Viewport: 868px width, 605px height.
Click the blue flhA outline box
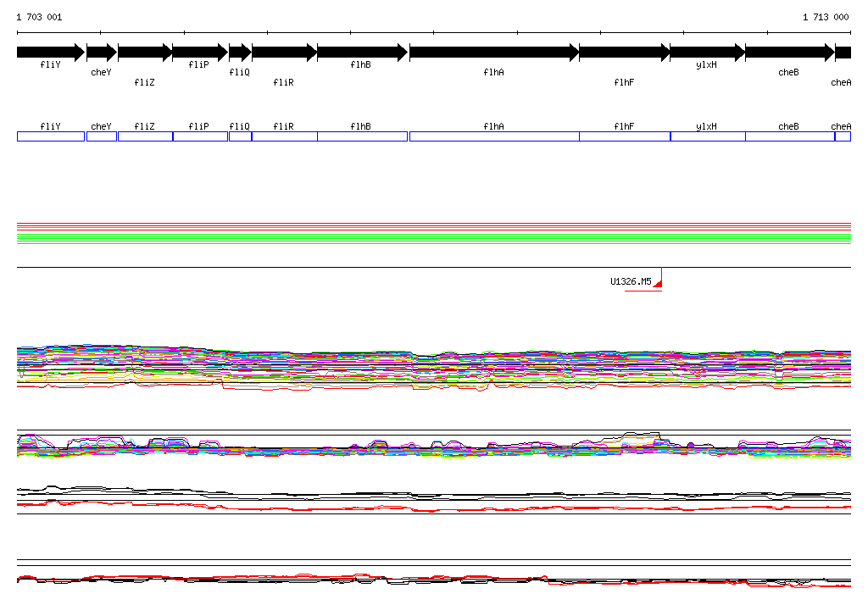click(493, 136)
